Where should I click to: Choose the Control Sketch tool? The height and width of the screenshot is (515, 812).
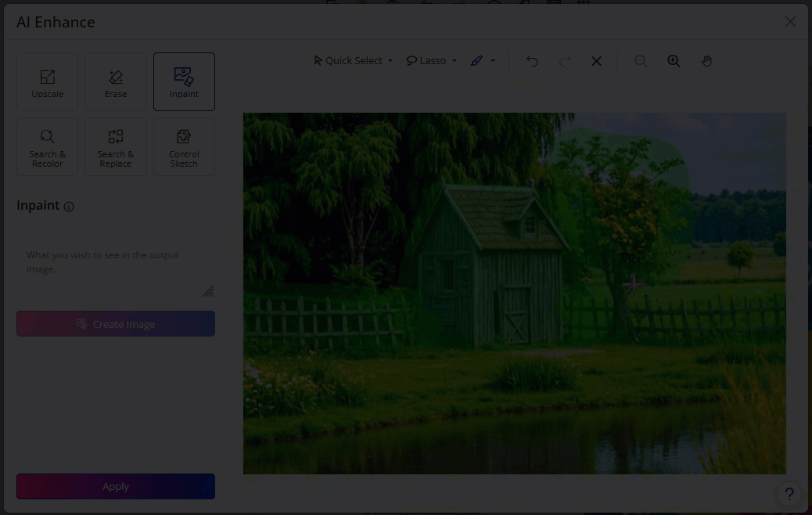pyautogui.click(x=184, y=146)
